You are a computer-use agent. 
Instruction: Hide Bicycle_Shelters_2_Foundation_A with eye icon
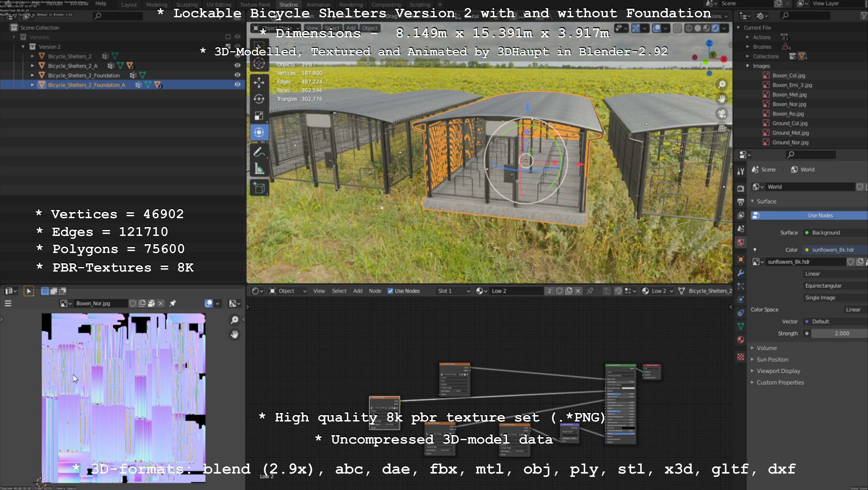point(238,84)
